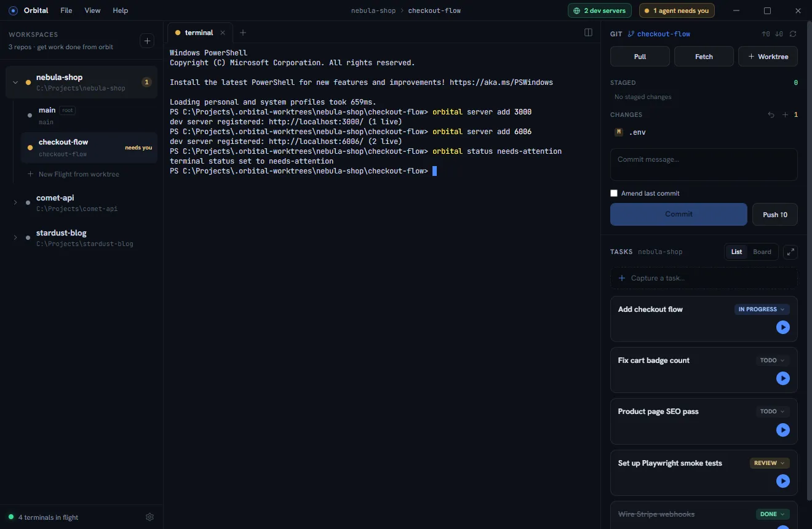The height and width of the screenshot is (529, 812).
Task: Click the commits behind indicator
Action: (x=779, y=34)
